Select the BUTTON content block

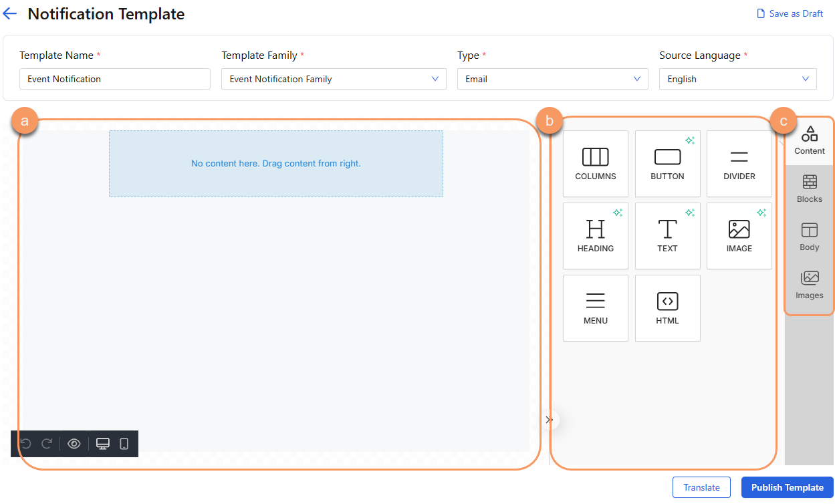(x=667, y=163)
